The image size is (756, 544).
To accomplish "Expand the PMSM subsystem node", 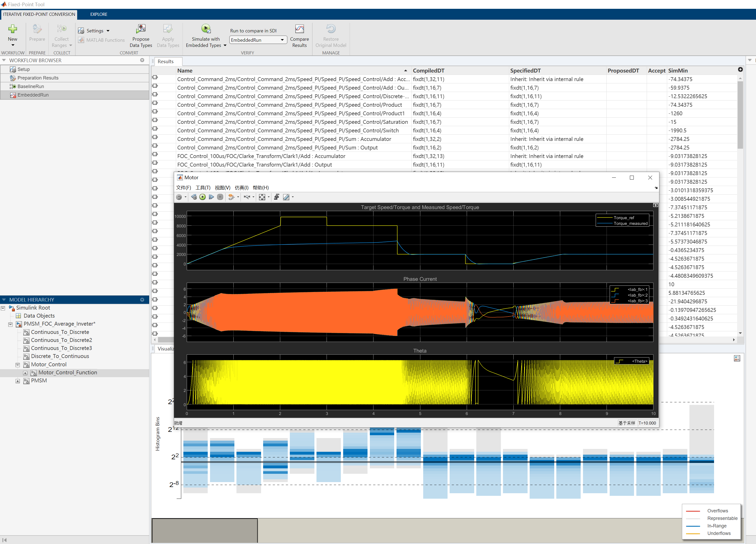I will [x=18, y=381].
